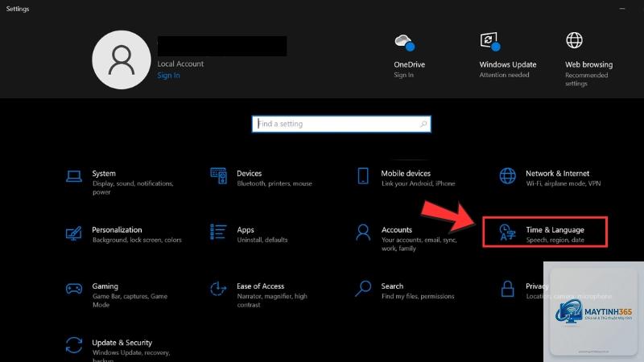The height and width of the screenshot is (362, 644).
Task: Select Network & Internet title
Action: (x=557, y=173)
